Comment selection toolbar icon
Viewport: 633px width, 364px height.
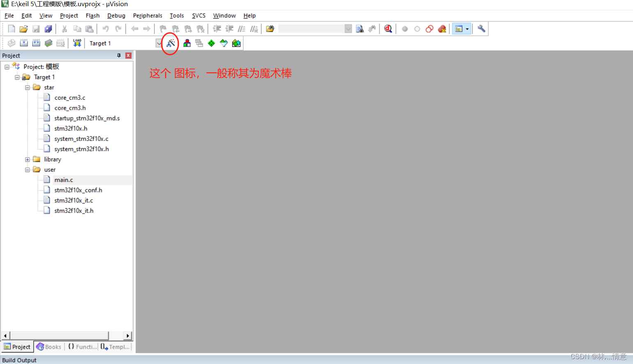tap(242, 29)
